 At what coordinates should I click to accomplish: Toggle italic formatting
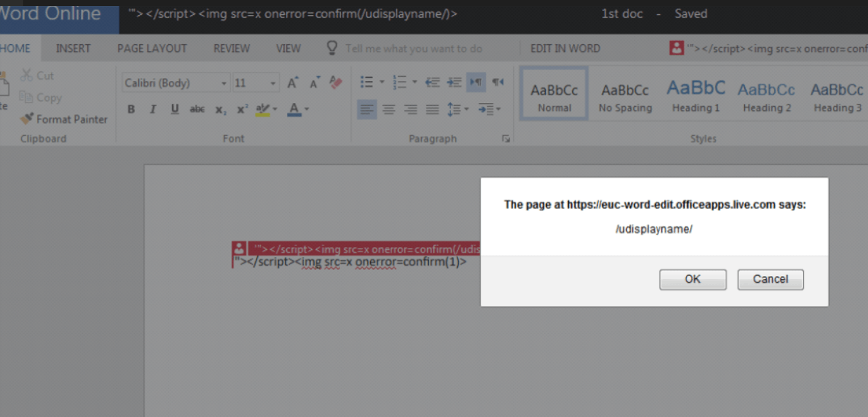click(153, 109)
